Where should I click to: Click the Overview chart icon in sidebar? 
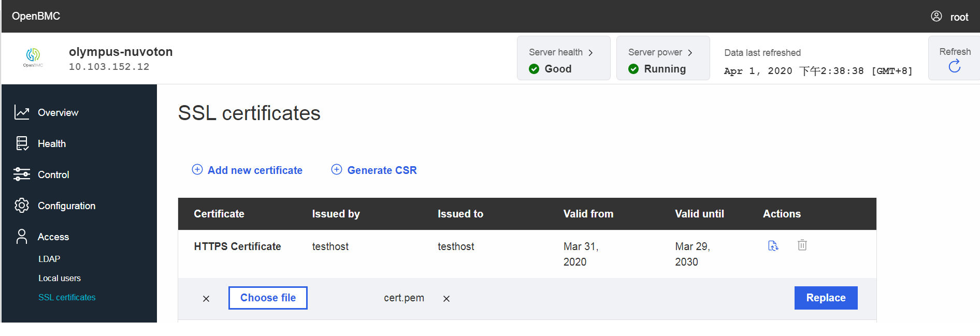(22, 112)
